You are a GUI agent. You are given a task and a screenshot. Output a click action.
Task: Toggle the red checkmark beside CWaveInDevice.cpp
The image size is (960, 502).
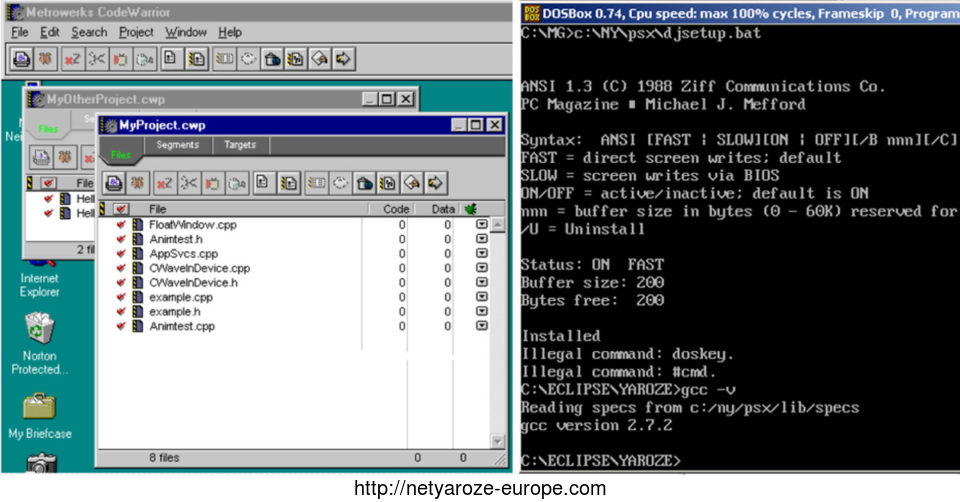[121, 268]
